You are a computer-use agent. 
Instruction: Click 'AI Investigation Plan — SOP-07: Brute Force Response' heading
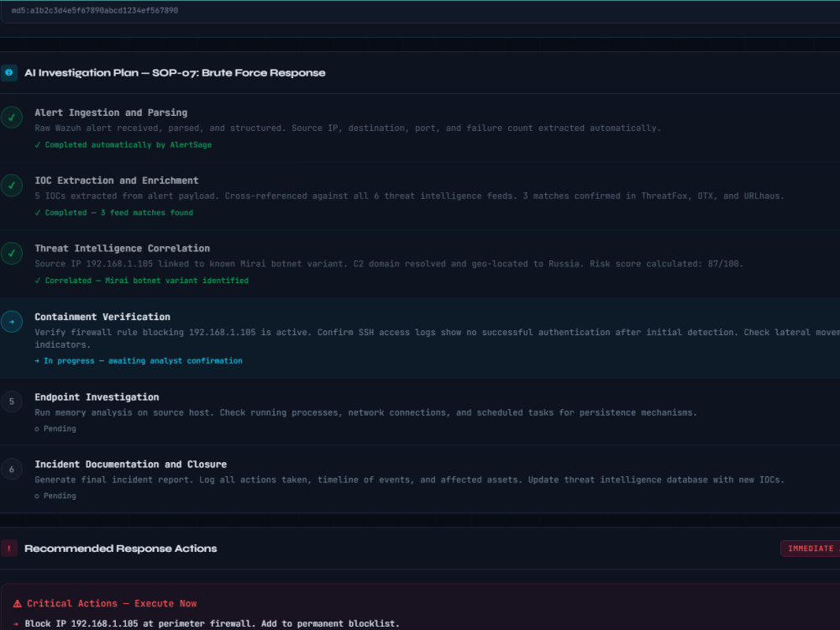(175, 73)
